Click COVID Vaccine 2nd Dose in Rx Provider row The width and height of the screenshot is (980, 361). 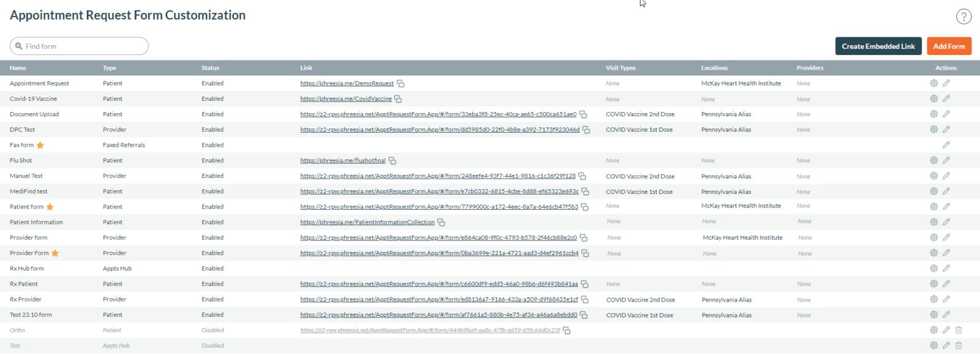(641, 300)
